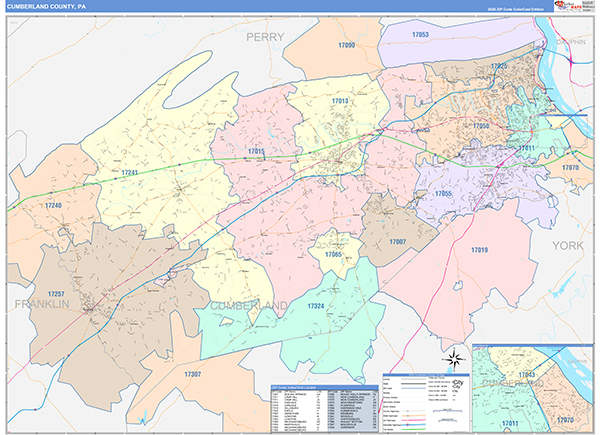Click the 17307 ZIP code label
600x435 pixels.
[193, 373]
